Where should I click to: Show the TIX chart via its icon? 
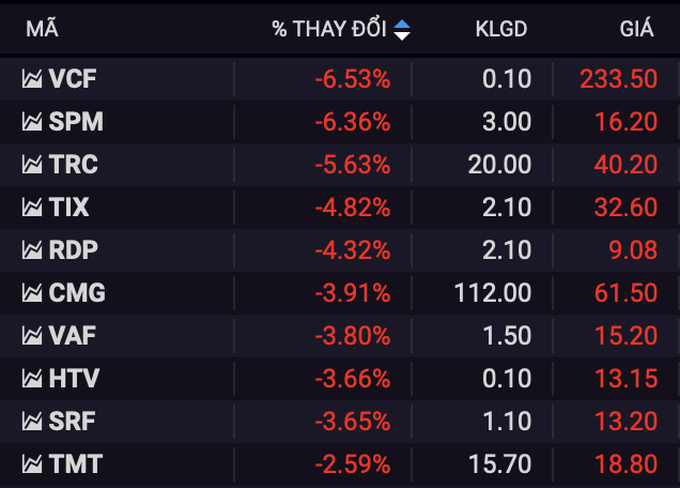32,208
